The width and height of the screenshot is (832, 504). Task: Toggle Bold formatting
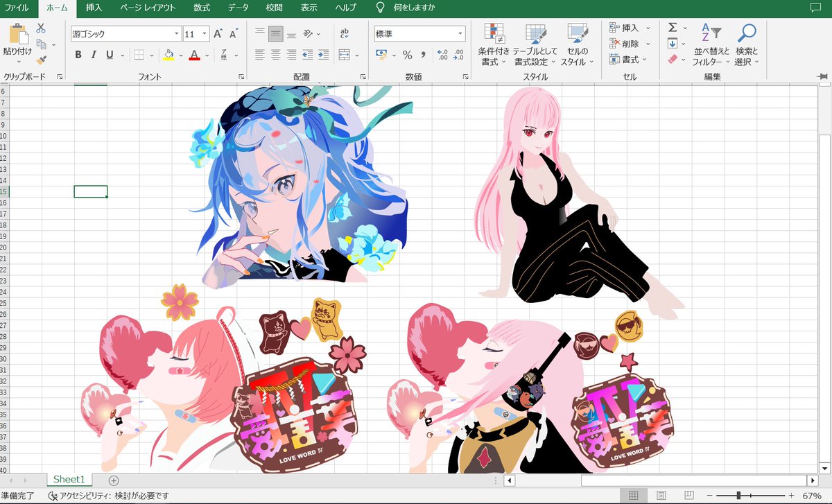[78, 55]
